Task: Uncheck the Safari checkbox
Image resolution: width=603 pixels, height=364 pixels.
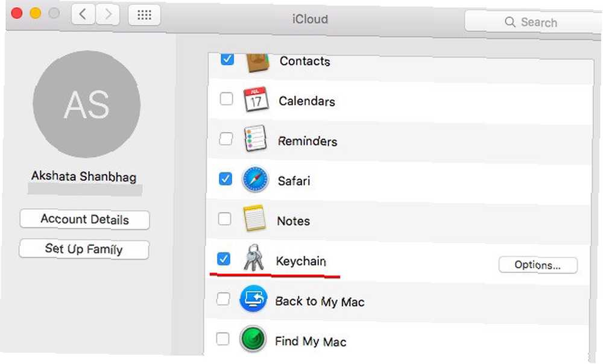Action: [226, 179]
